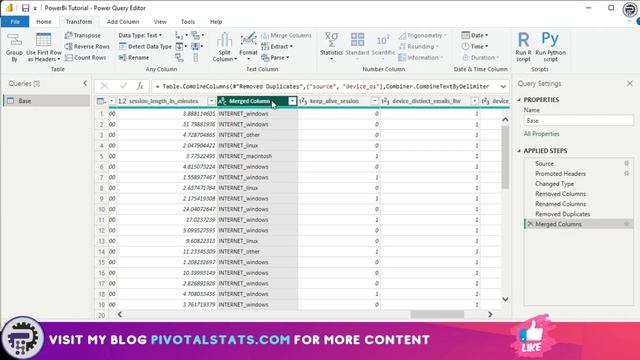The width and height of the screenshot is (640, 360).
Task: Open session_length_in_minutes filter dropdown
Action: click(211, 101)
